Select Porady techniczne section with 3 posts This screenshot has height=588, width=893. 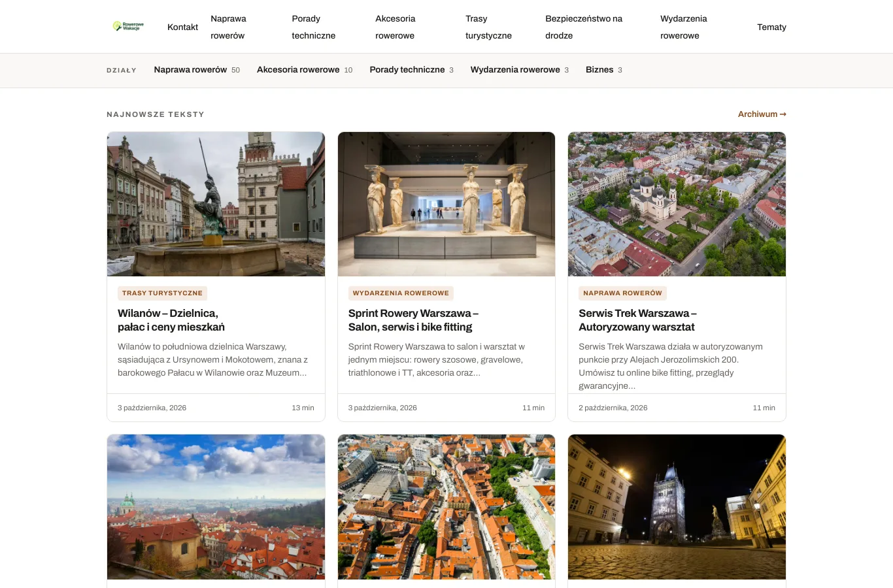[411, 70]
